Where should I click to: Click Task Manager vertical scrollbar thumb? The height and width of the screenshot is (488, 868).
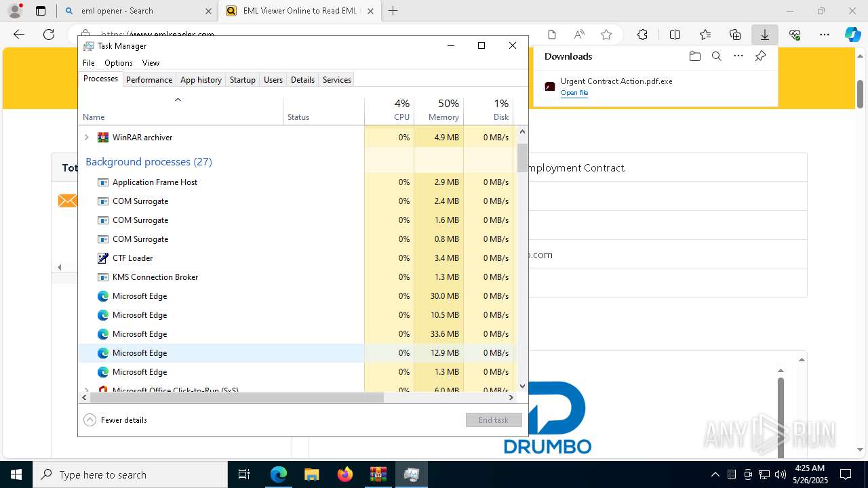click(522, 157)
